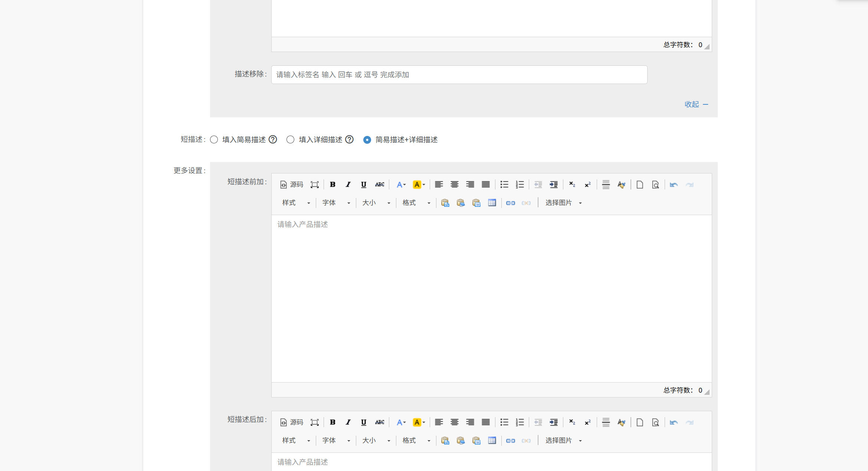Choose the 简易描述+详细描述 radio button
Screen dimensions: 868x471
pyautogui.click(x=367, y=140)
